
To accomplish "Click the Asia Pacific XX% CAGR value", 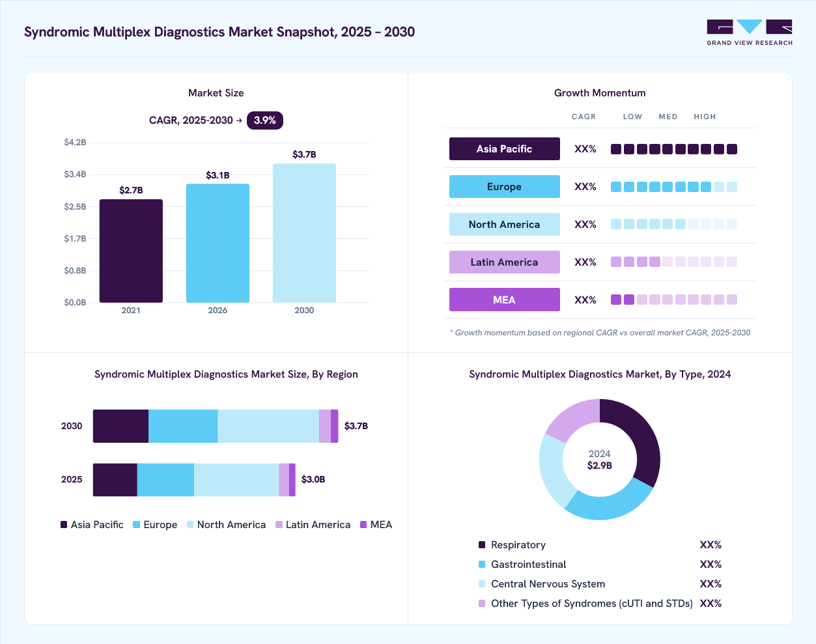I will click(x=585, y=149).
